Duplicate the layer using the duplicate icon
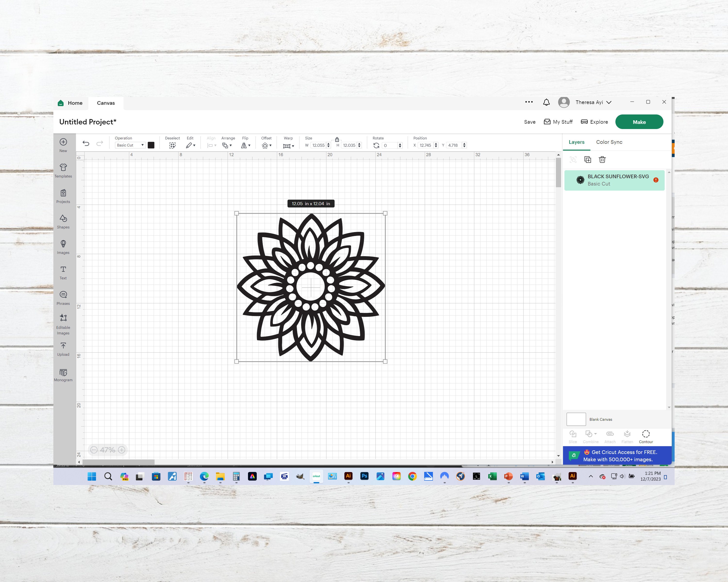This screenshot has height=582, width=728. [587, 160]
